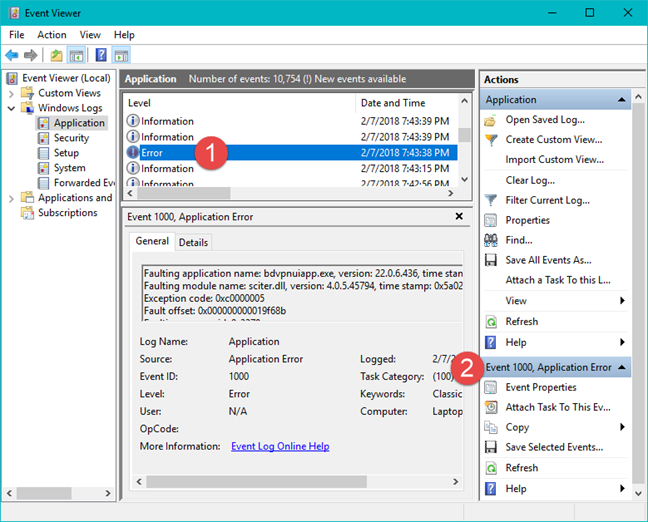This screenshot has height=522, width=648.
Task: Click the Back arrow toolbar icon
Action: 12,55
